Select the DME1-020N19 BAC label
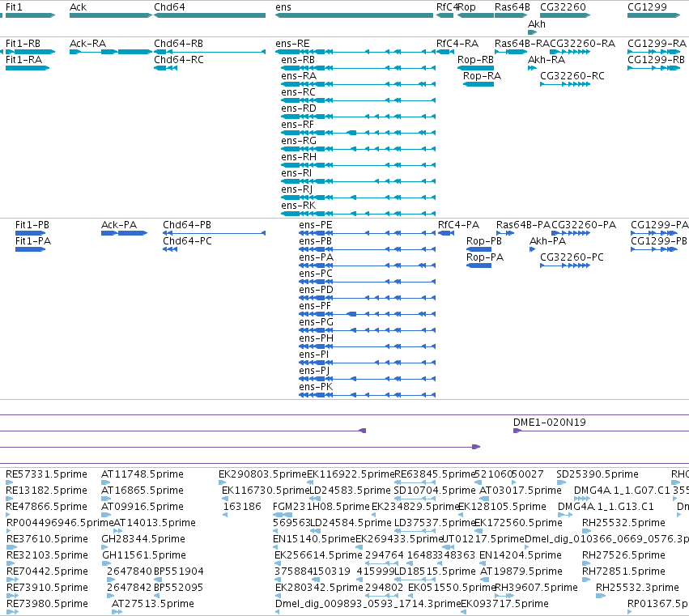Viewport: 689px width, 616px height. pyautogui.click(x=550, y=423)
